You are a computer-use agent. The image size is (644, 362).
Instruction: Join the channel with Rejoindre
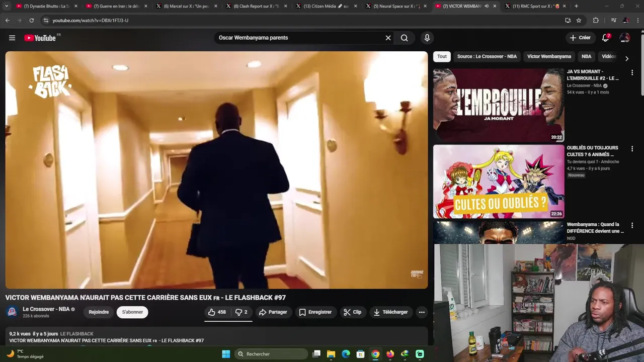[99, 312]
